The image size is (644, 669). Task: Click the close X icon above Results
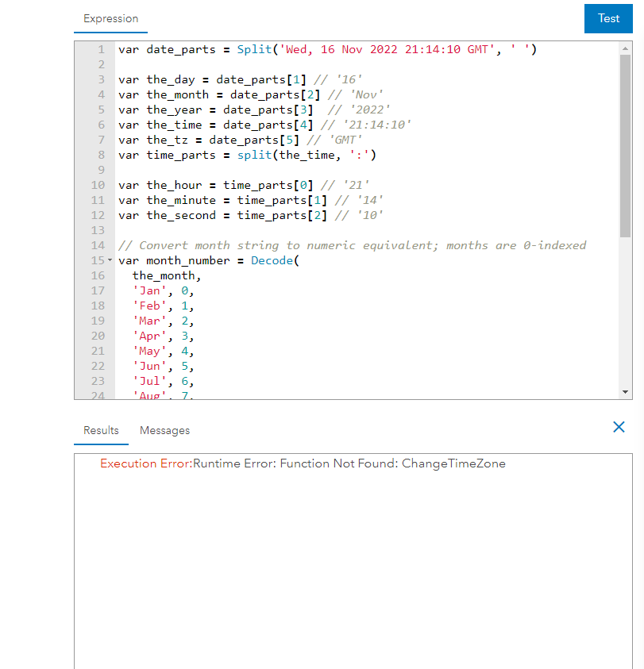pos(619,427)
